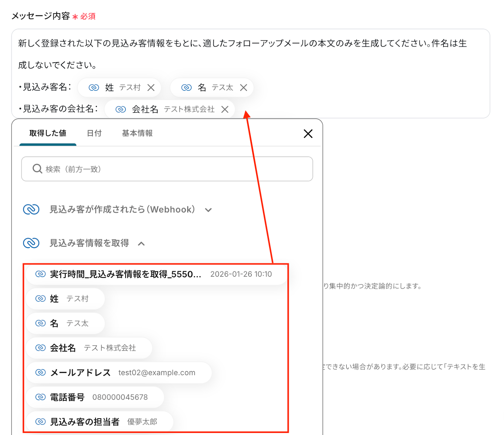The image size is (504, 435).
Task: Switch to the 日付 tab
Action: click(94, 133)
